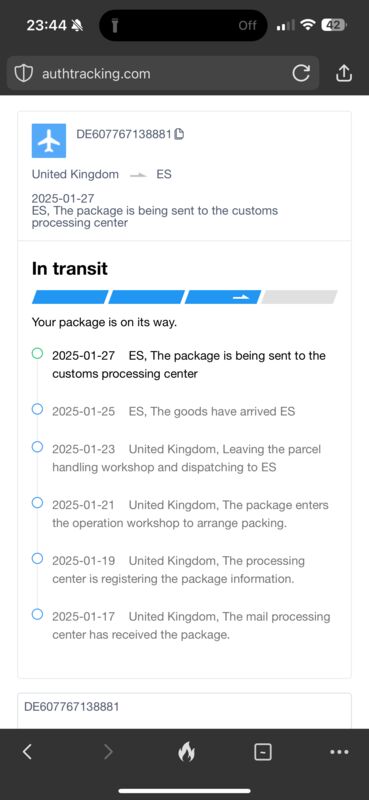Select the 2025-01-23 dispatch timeline marker

37,447
